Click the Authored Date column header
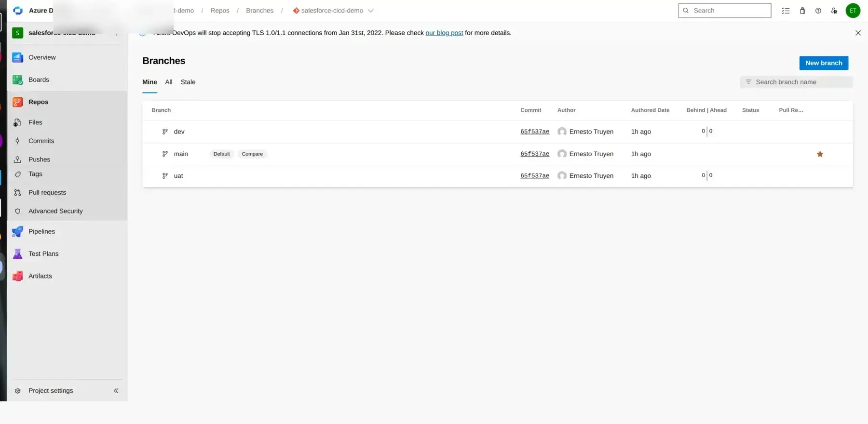Image resolution: width=868 pixels, height=424 pixels. (x=650, y=110)
